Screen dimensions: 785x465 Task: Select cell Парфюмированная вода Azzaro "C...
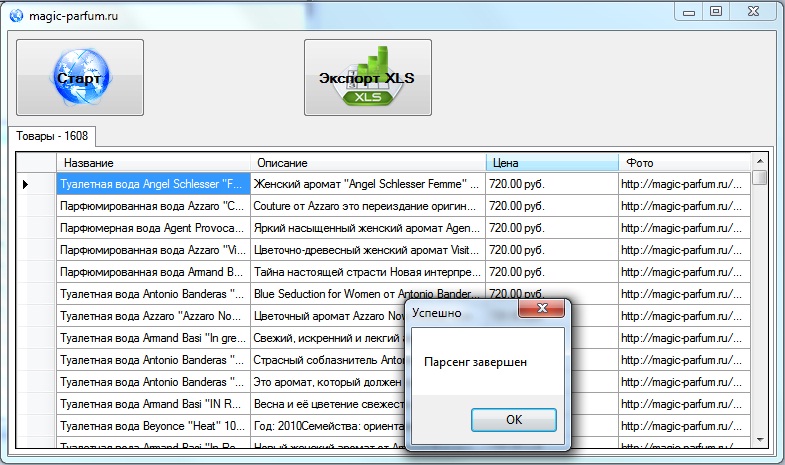153,206
